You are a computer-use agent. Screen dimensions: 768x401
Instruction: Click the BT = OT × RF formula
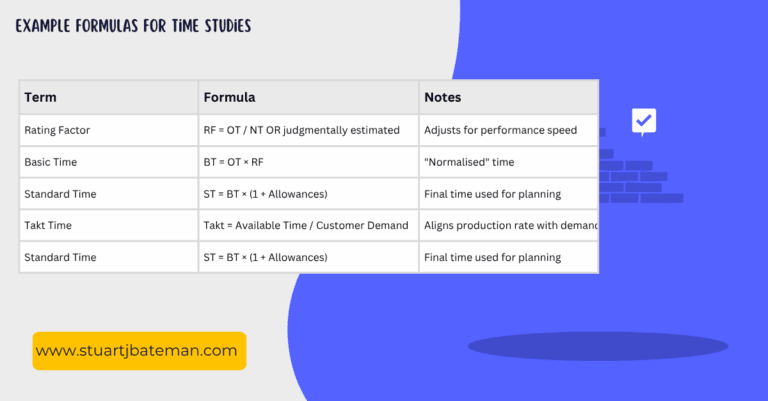(x=243, y=162)
